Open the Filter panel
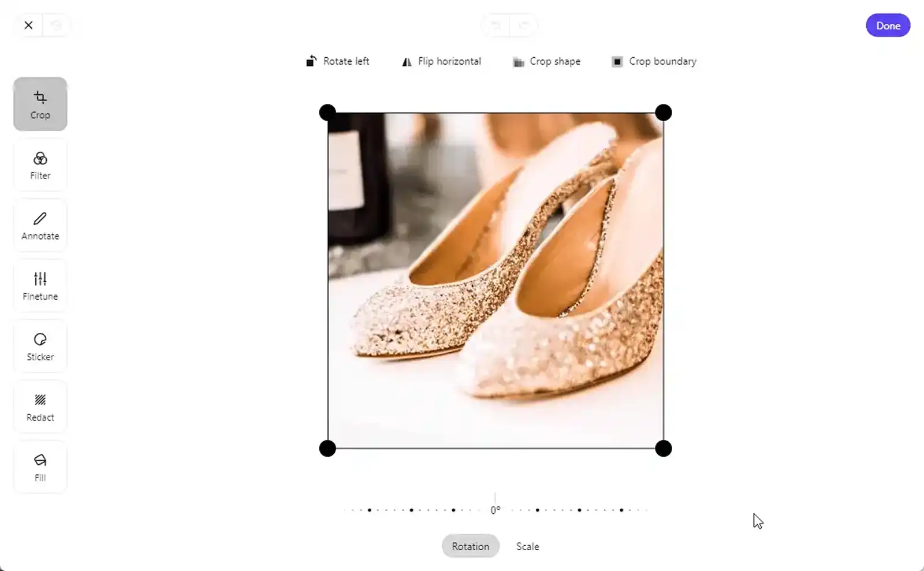Image resolution: width=924 pixels, height=571 pixels. pos(40,165)
